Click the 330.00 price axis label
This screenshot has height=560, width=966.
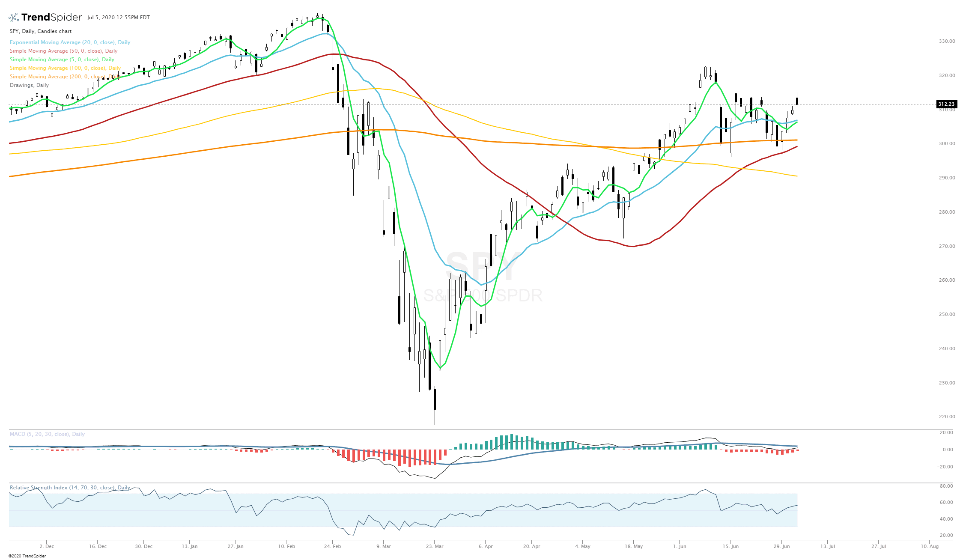[947, 41]
